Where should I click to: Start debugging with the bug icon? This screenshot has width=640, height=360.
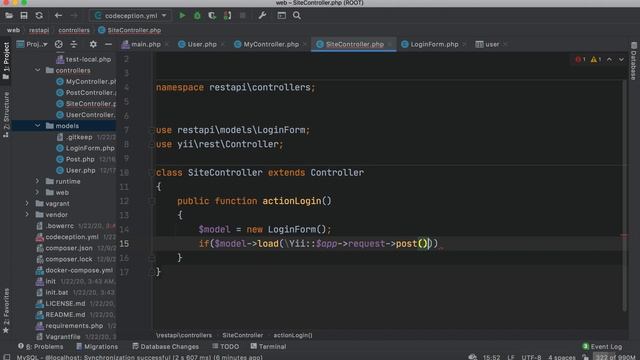click(197, 16)
